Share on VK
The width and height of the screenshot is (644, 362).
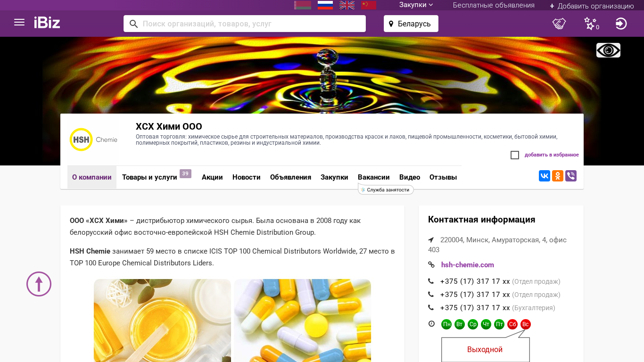[545, 176]
